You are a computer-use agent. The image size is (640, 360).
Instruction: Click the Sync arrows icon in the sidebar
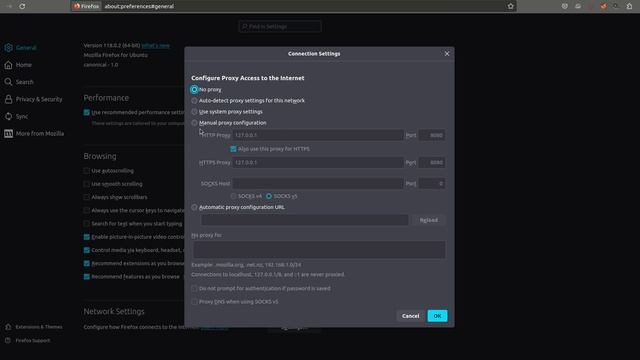pyautogui.click(x=9, y=116)
